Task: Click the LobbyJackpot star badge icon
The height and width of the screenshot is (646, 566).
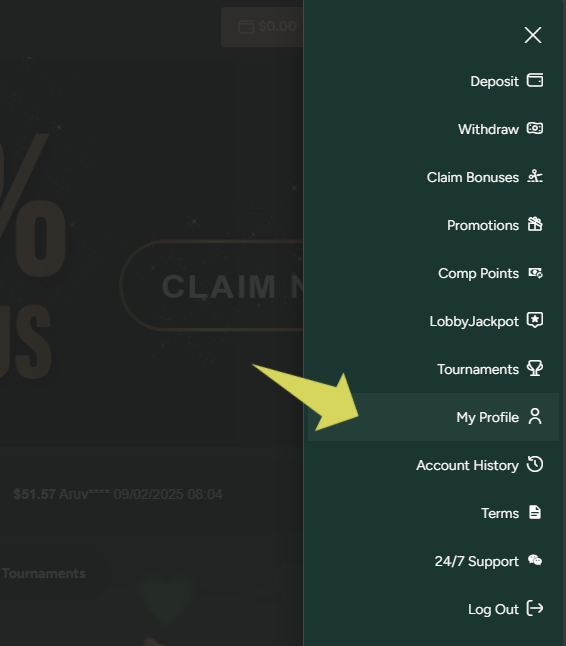Action: [x=535, y=320]
